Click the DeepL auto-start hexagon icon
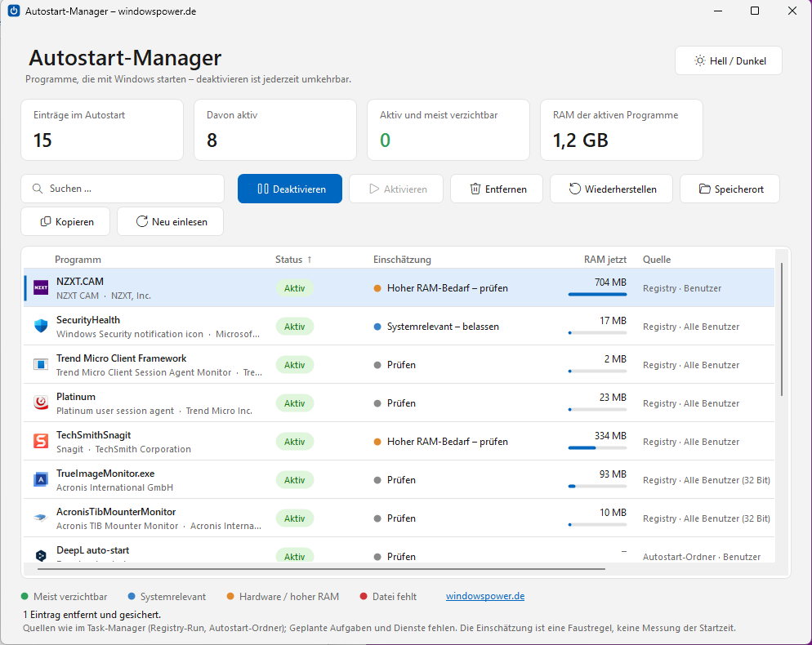 tap(41, 555)
